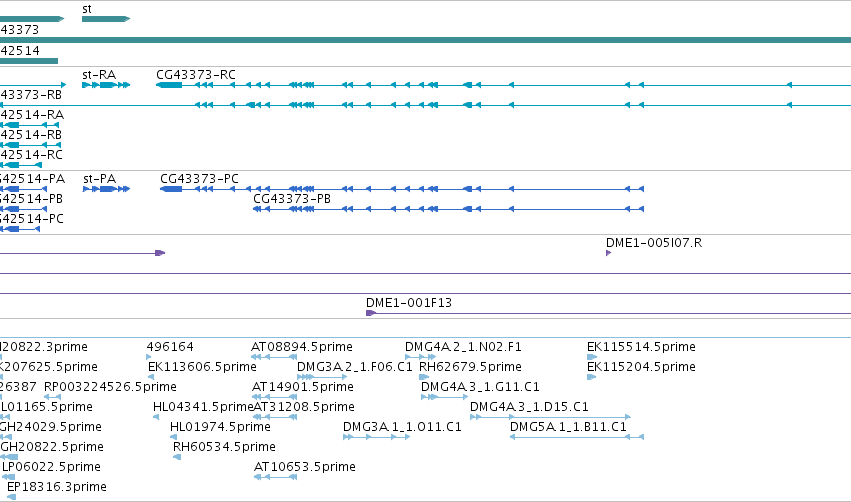
Task: Select HL01974.5prime label
Action: (220, 427)
